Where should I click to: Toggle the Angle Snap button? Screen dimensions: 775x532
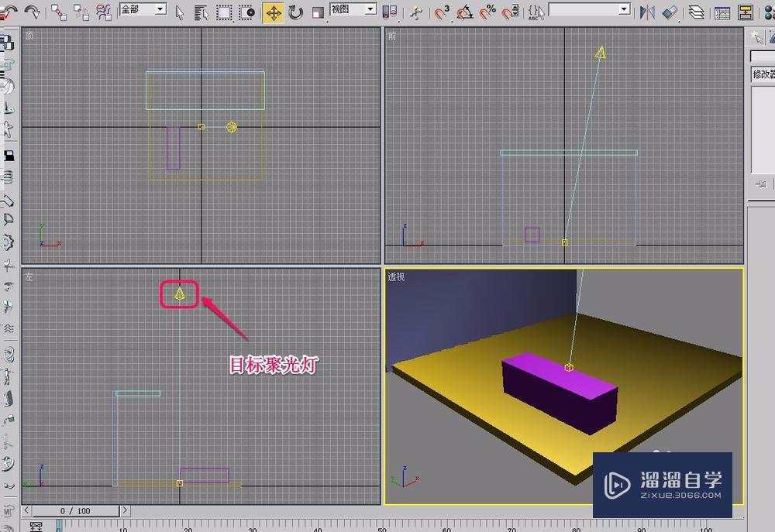[464, 12]
